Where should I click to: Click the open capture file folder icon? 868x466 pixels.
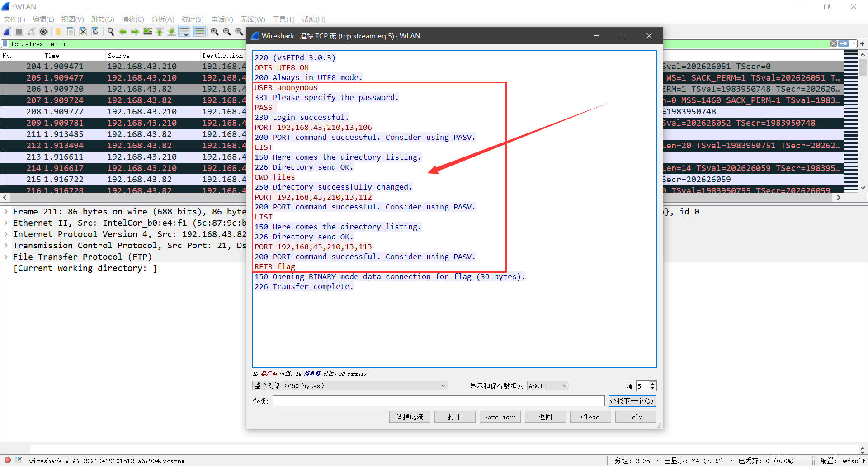tap(58, 32)
